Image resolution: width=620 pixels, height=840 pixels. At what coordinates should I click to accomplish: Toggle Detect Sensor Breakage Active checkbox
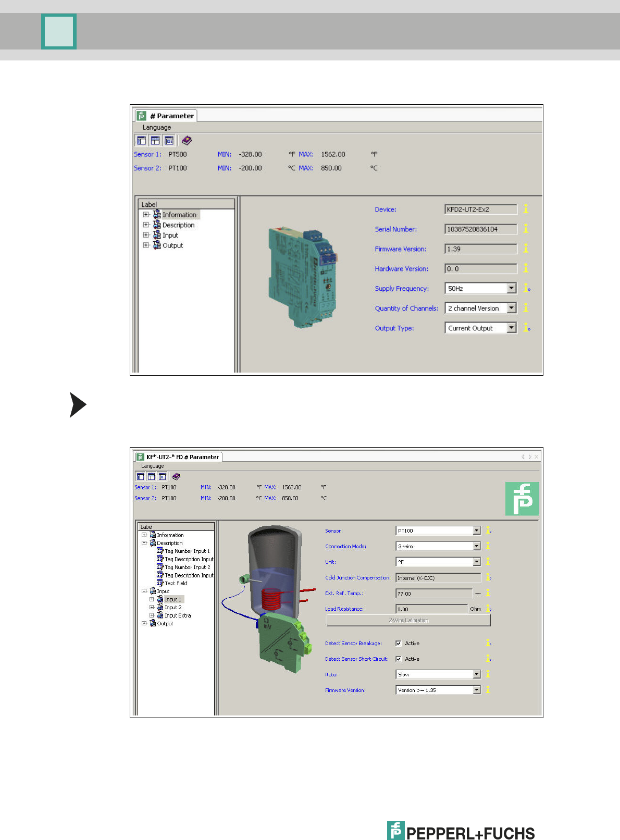click(399, 644)
